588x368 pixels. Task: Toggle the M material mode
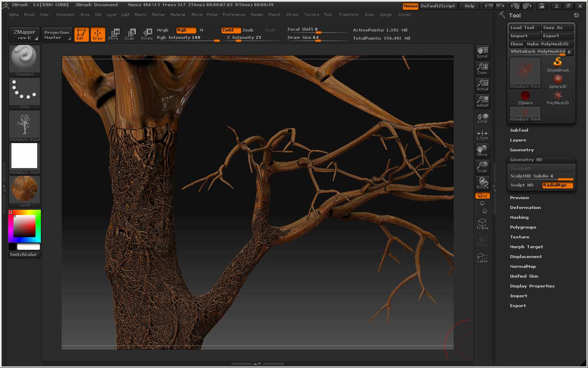pyautogui.click(x=201, y=30)
